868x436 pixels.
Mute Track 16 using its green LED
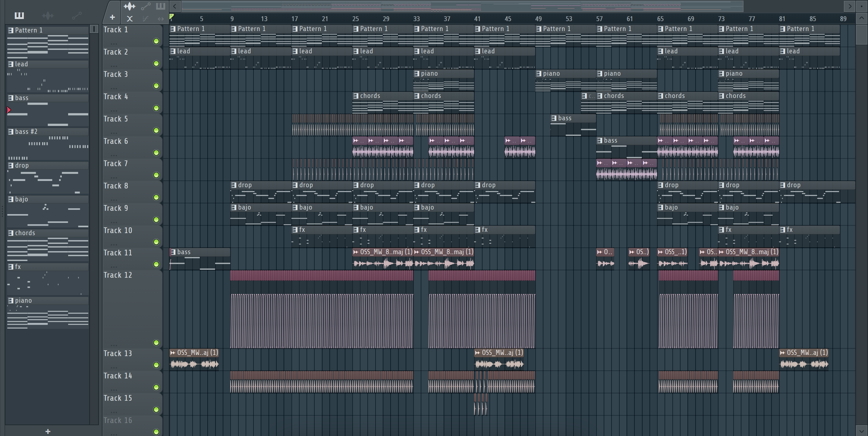[x=156, y=431]
